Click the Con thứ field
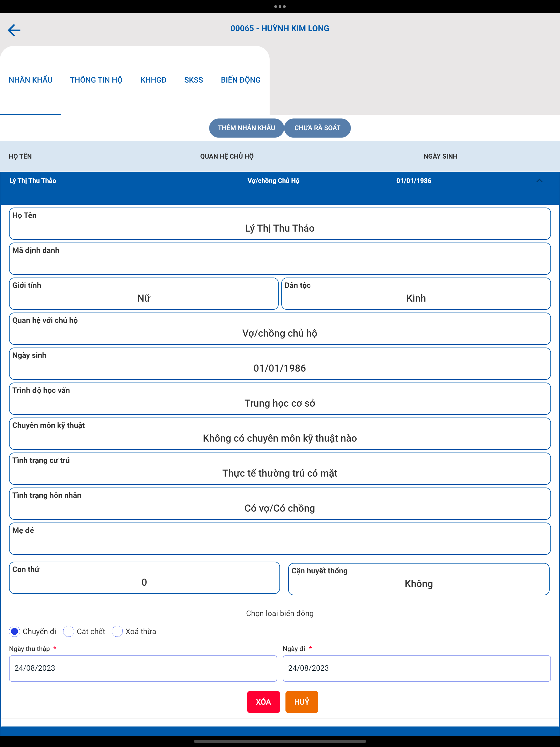Screen dimensions: 560x747 point(144,578)
